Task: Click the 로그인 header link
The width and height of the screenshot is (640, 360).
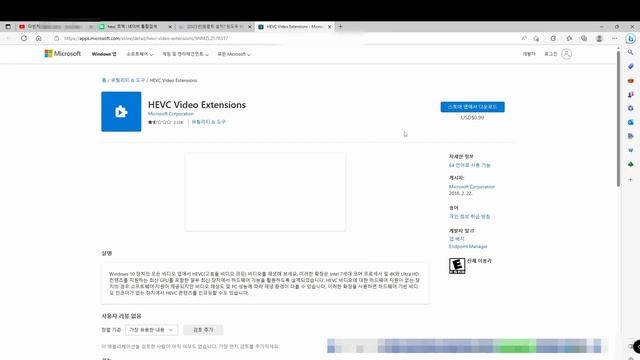Action: point(551,54)
